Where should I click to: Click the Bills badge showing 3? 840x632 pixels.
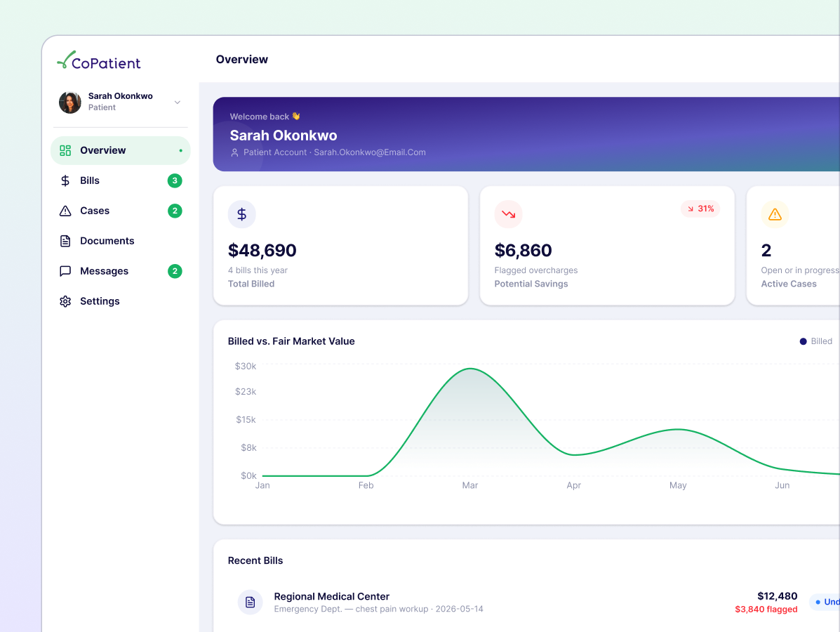coord(175,180)
